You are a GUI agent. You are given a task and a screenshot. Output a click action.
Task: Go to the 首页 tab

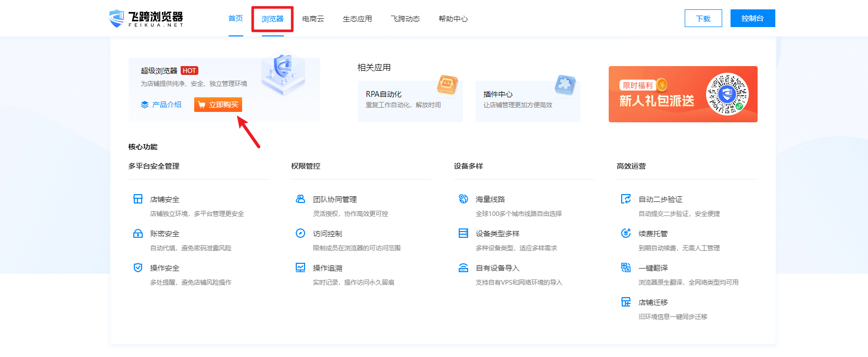[235, 18]
